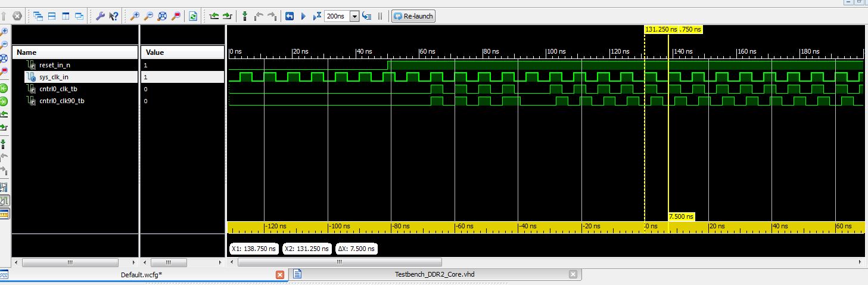This screenshot has width=868, height=285.
Task: Zoom in using the top toolbar magnifier
Action: pos(135,16)
